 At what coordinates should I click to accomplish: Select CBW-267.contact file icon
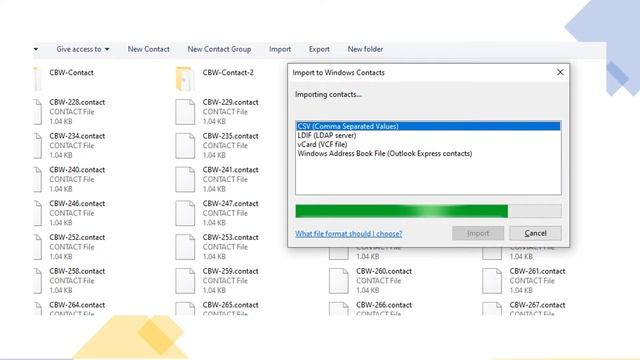click(492, 309)
